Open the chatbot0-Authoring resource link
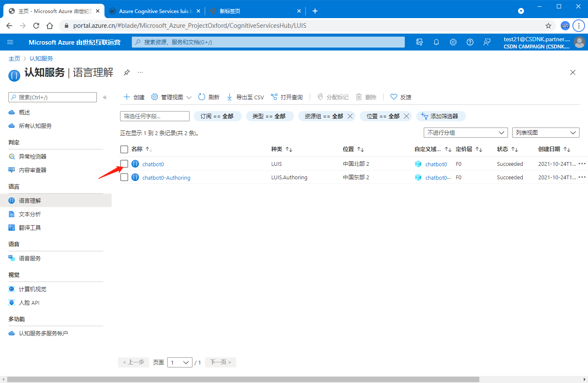Screen dimensions: 588x383 166,178
